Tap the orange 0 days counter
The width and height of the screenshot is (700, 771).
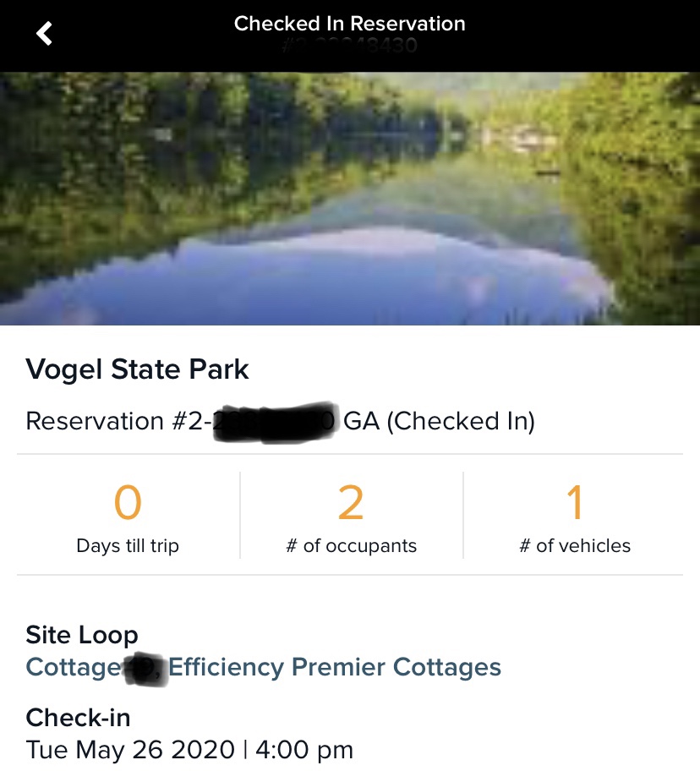pyautogui.click(x=128, y=503)
